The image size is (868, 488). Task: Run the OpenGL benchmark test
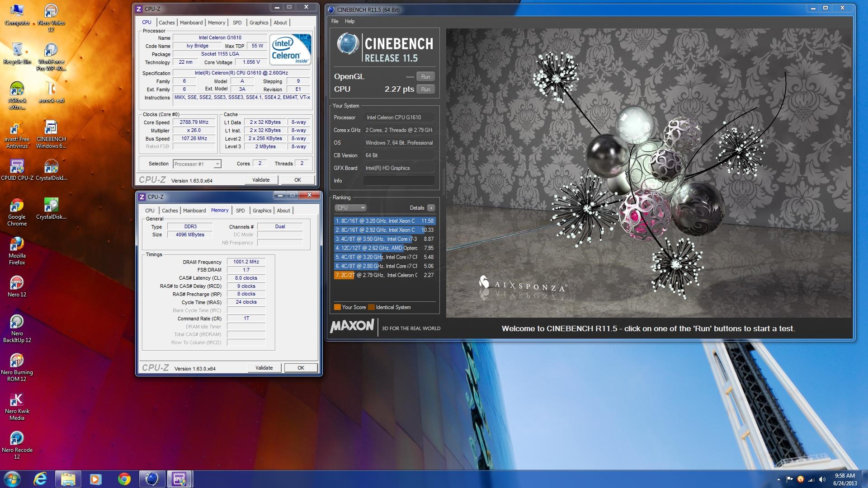coord(425,77)
